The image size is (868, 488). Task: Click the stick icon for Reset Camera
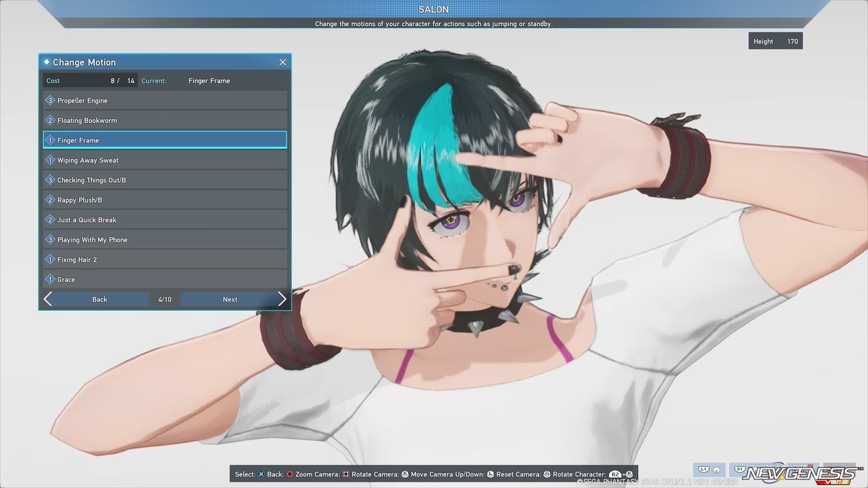click(547, 474)
